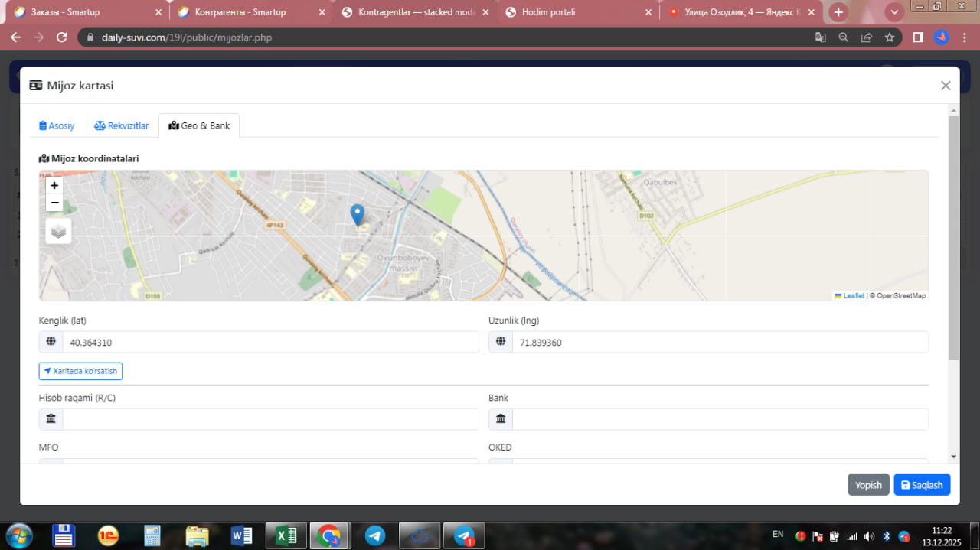Click the Chrome translate page icon
Viewport: 980px width, 550px height.
pyautogui.click(x=820, y=37)
